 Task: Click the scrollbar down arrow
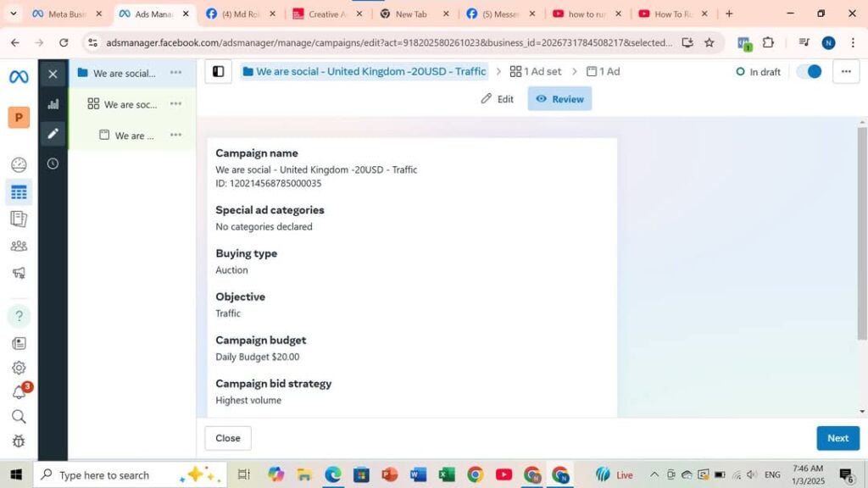[x=862, y=411]
